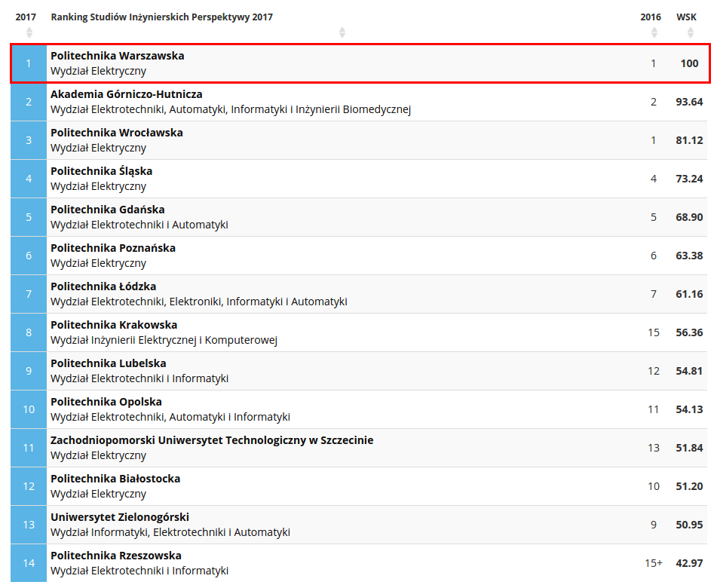Click Wydział Elektrotechniki i Informatyki under Politechnika Lubelska
Image resolution: width=717 pixels, height=588 pixels.
[x=139, y=378]
